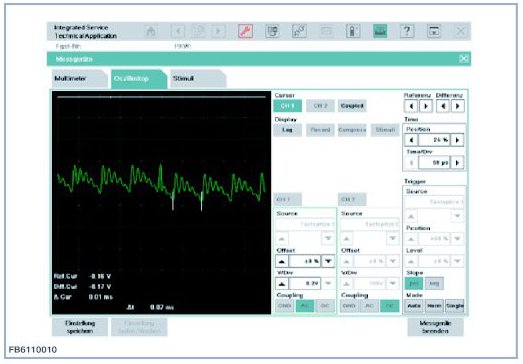Viewport: 523px width, 364px height.
Task: Step CH2 Source with up arrow
Action: 347,239
